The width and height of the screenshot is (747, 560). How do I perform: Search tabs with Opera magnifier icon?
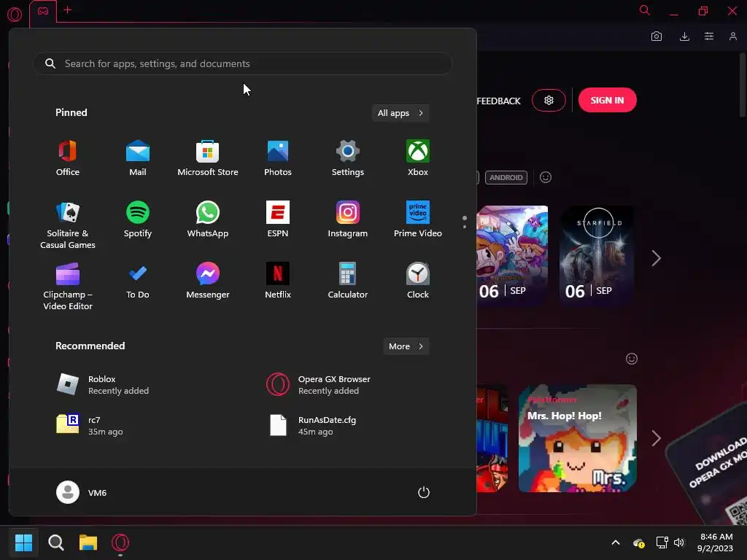(x=645, y=10)
